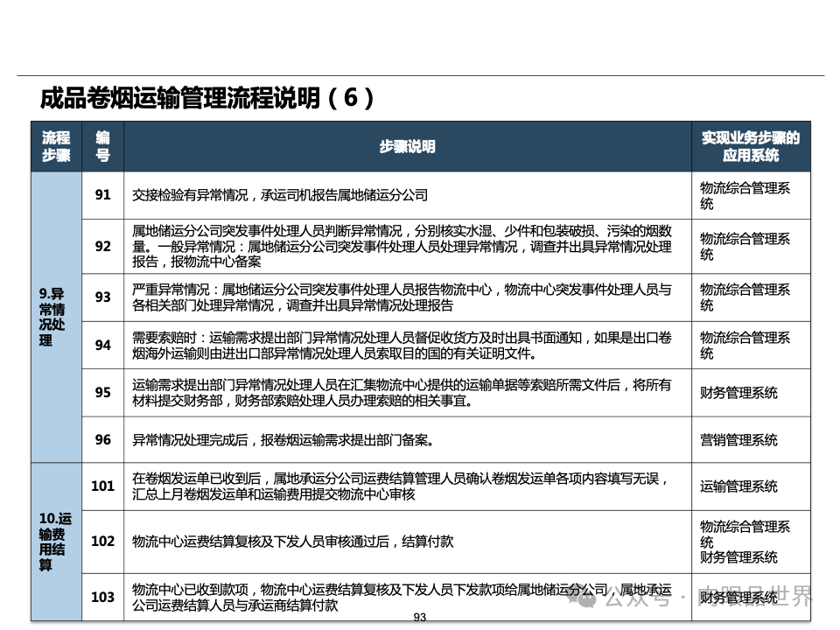Viewport: 840px width, 630px height.
Task: Click description starting 属地储运分公司突发事件处理人员判断异常情况
Action: [x=402, y=247]
